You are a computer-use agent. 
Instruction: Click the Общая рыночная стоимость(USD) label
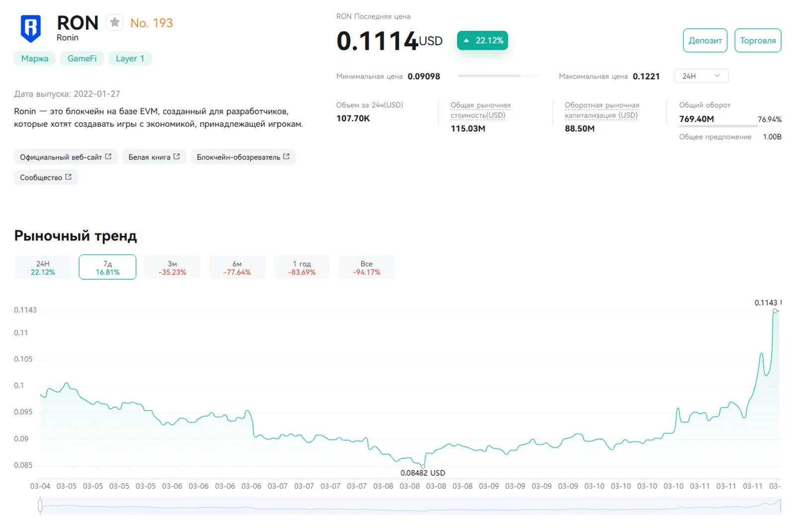[480, 110]
